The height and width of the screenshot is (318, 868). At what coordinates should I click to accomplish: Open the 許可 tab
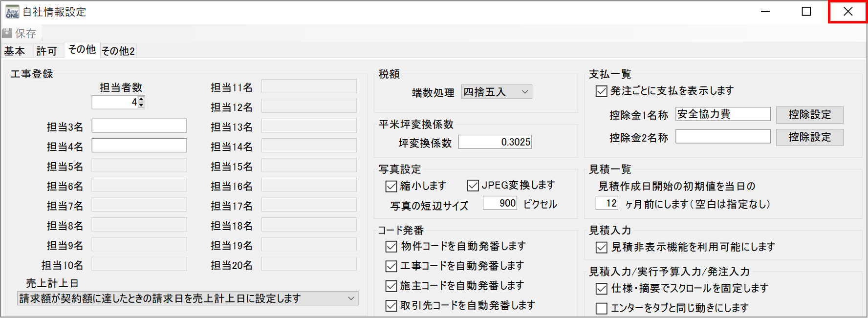click(x=46, y=51)
